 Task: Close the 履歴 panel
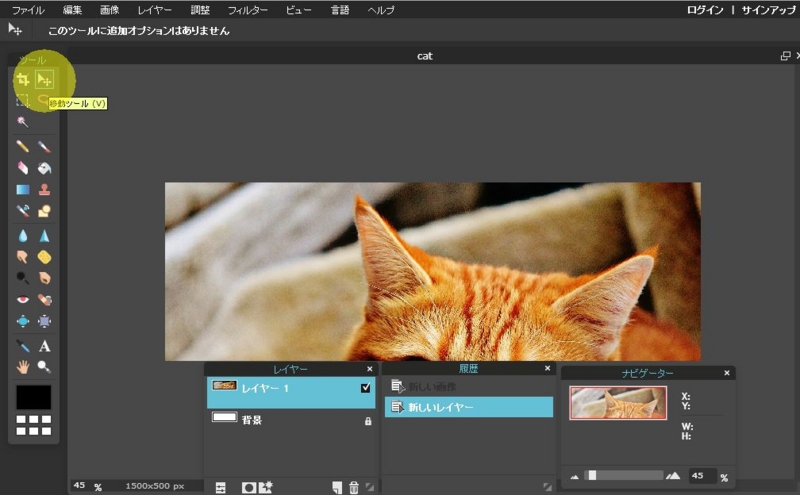tap(547, 368)
